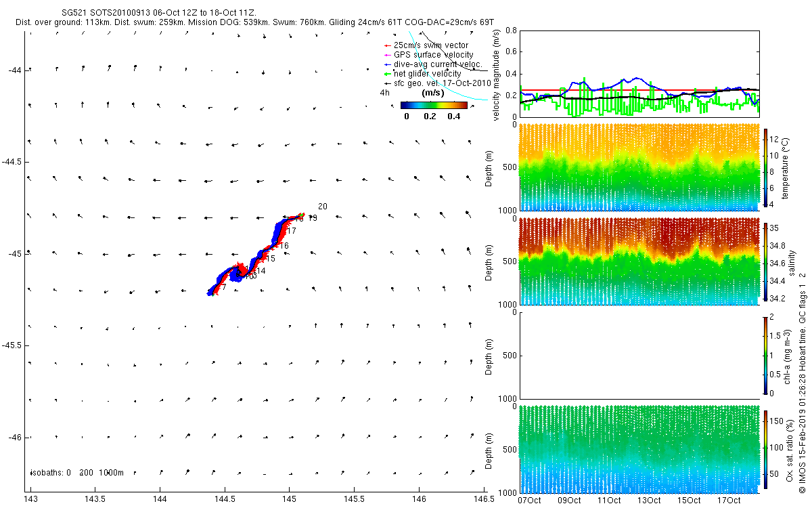This screenshot has height=508, width=812.
Task: Click the salinity colorbar
Action: (x=766, y=261)
